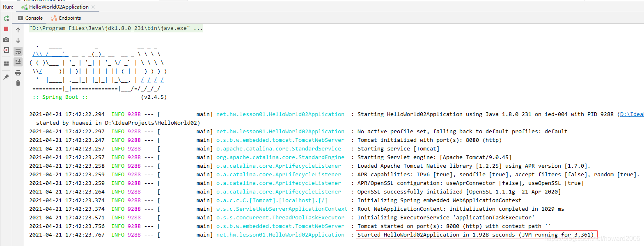
Task: Click 'Starting Servlet engine: [Apache Tomcat/9.0.45]' message
Action: (x=434, y=157)
